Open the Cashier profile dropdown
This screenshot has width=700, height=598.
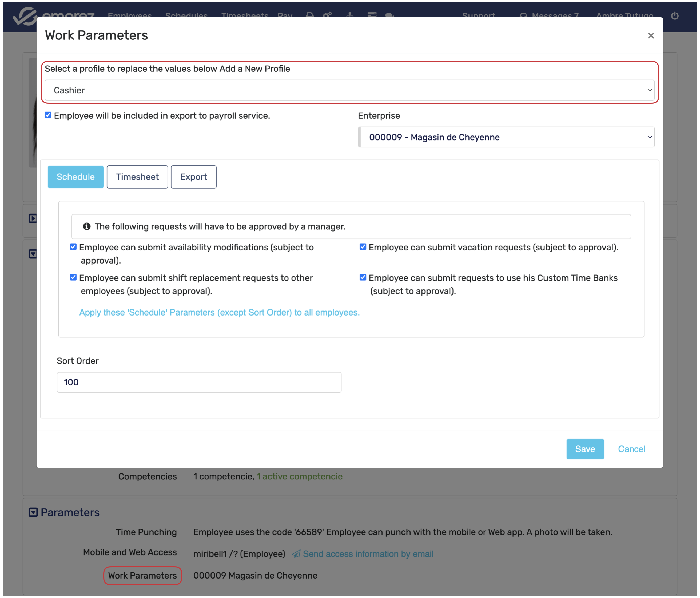coord(349,90)
